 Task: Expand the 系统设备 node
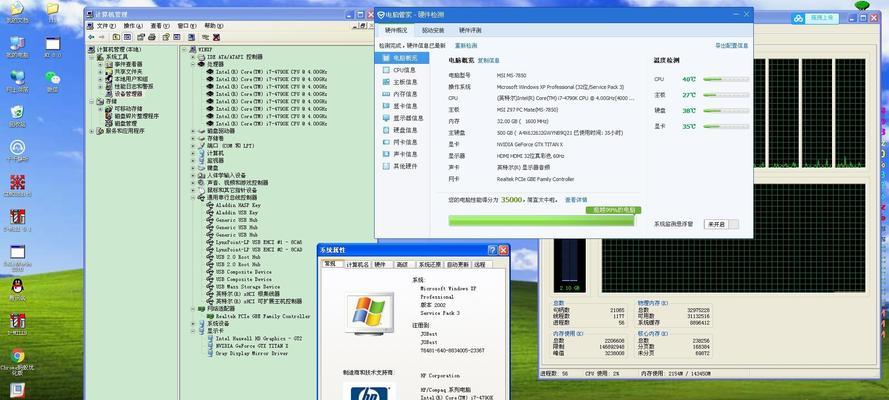[x=193, y=324]
